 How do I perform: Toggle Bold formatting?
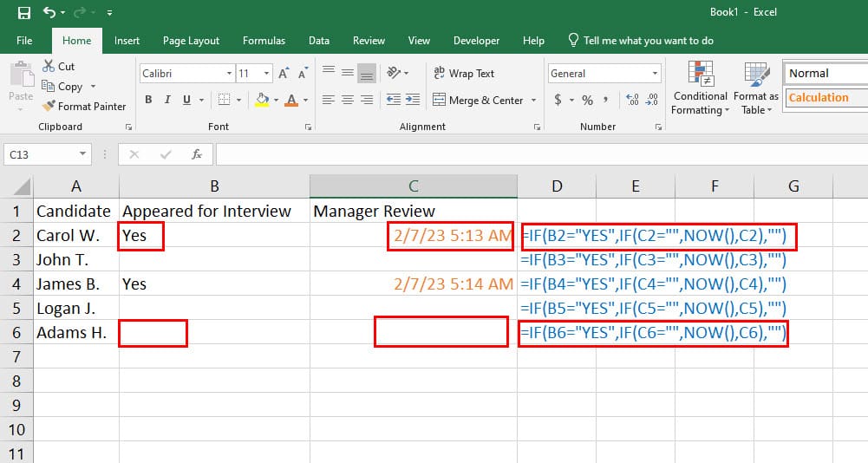(148, 100)
